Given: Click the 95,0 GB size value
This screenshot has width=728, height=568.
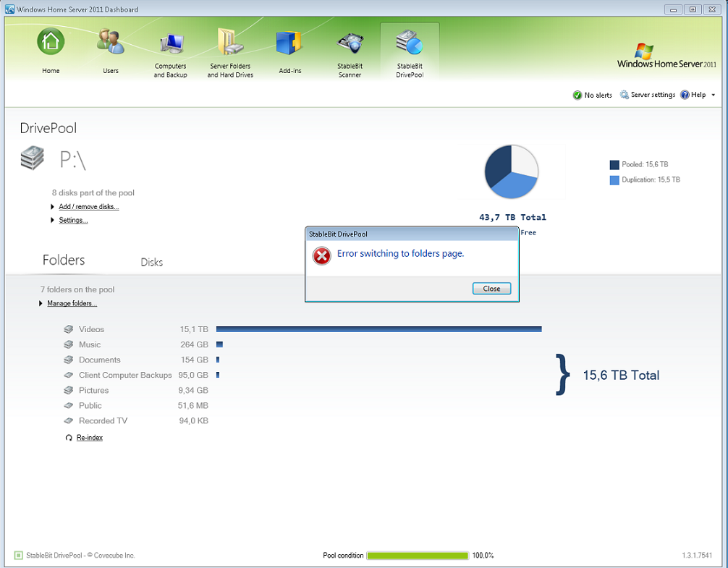Looking at the screenshot, I should point(193,375).
